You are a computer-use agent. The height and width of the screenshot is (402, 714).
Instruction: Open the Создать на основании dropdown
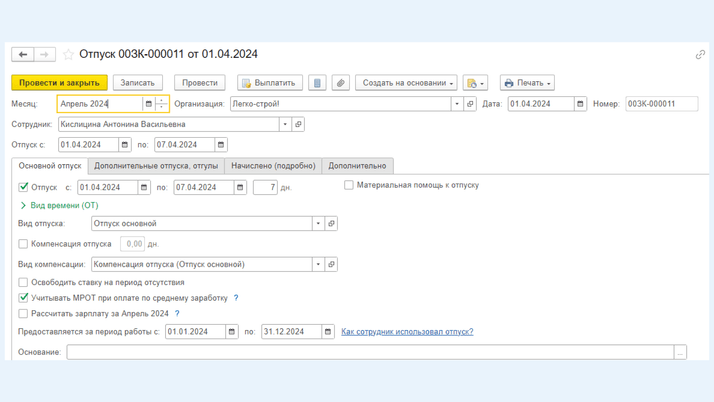(408, 83)
